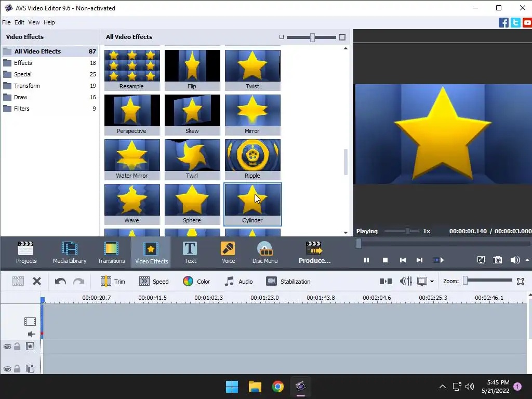Screen dimensions: 532x399
Task: Switch to storyboard view
Action: point(385,281)
